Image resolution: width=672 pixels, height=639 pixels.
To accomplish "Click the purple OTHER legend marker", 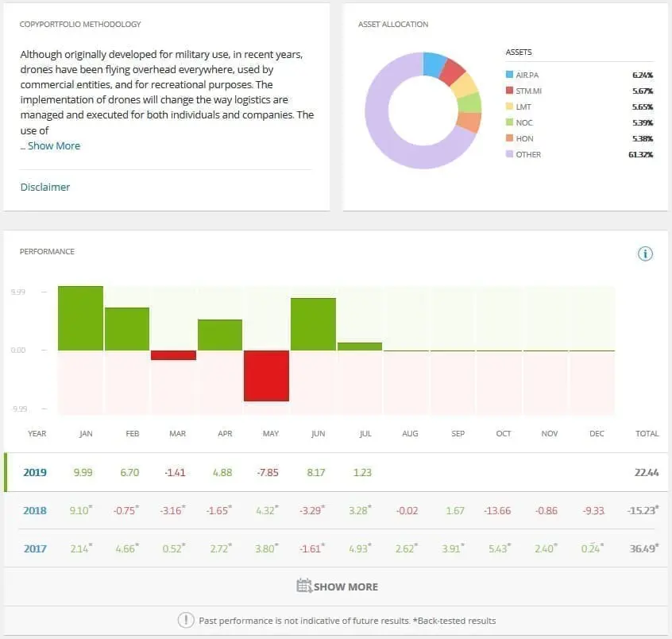I will point(509,154).
